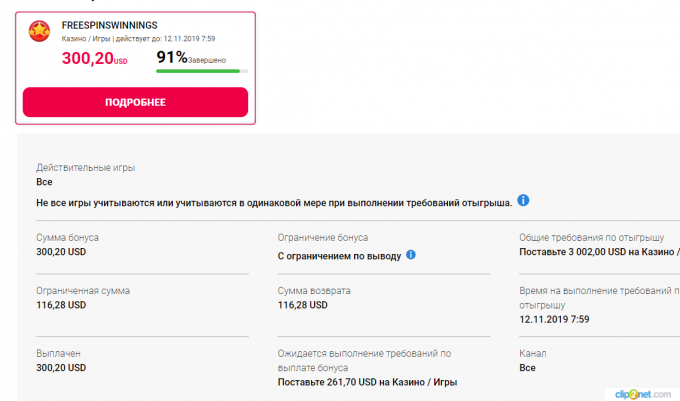Viewport: 680px width, 401px height.
Task: Click the red star bonus icon
Action: (39, 31)
